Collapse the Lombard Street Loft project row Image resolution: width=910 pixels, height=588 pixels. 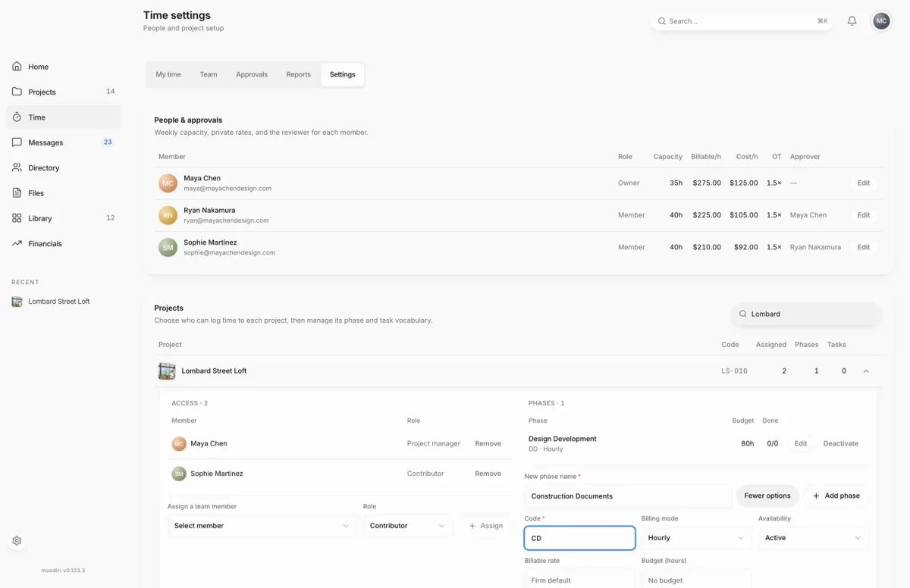point(867,371)
